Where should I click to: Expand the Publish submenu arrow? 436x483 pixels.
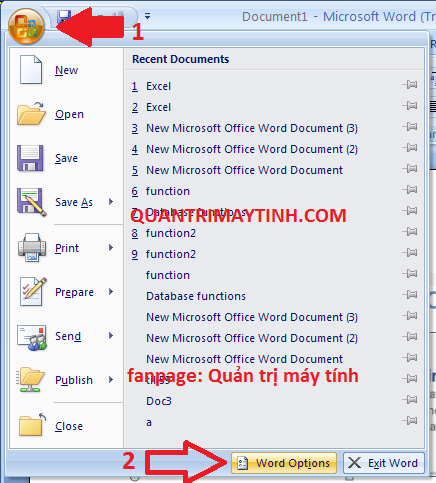tap(111, 380)
